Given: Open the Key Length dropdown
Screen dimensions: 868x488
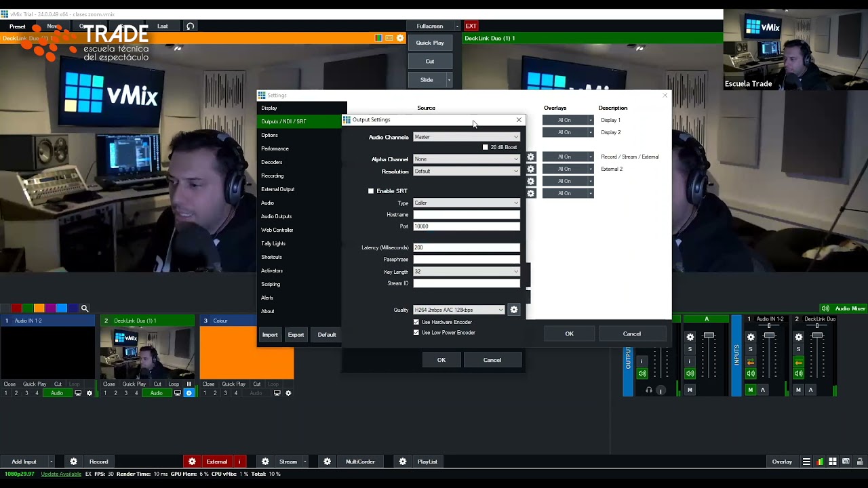Looking at the screenshot, I should [x=467, y=272].
